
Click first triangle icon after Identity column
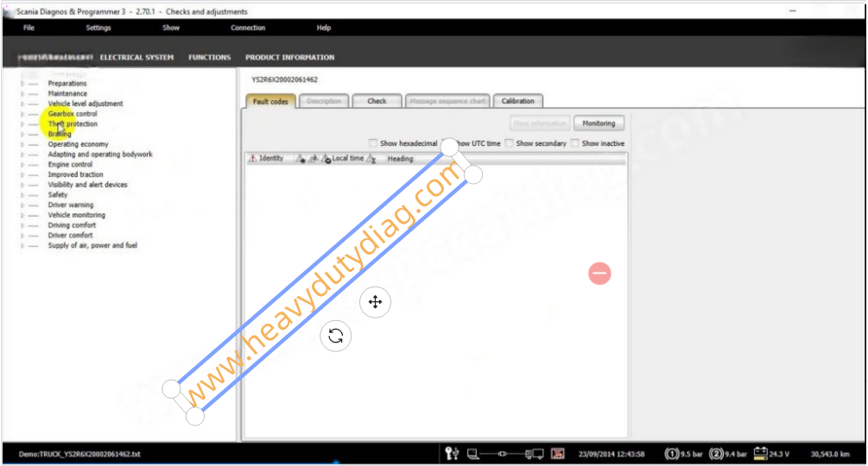(300, 159)
